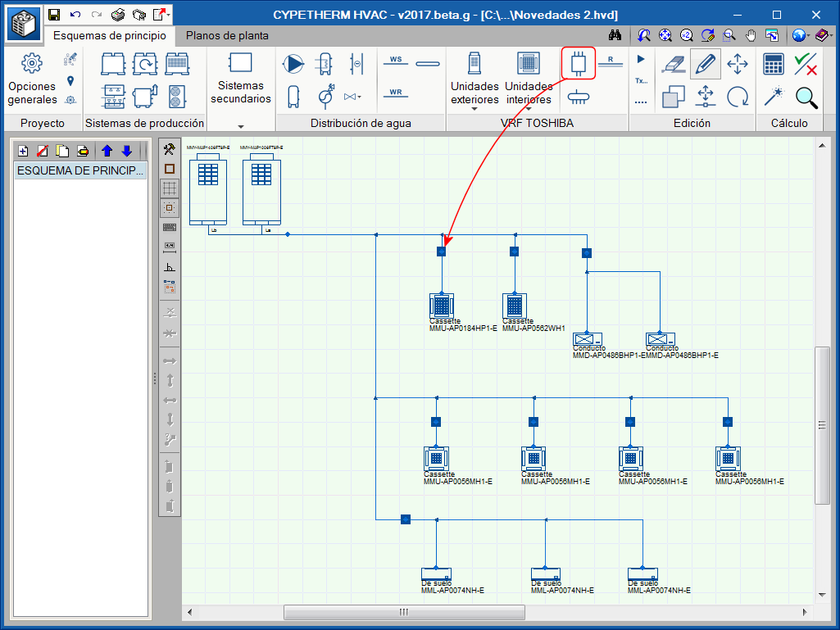This screenshot has width=840, height=630.
Task: Select the Esquemas de principio tab
Action: click(110, 36)
